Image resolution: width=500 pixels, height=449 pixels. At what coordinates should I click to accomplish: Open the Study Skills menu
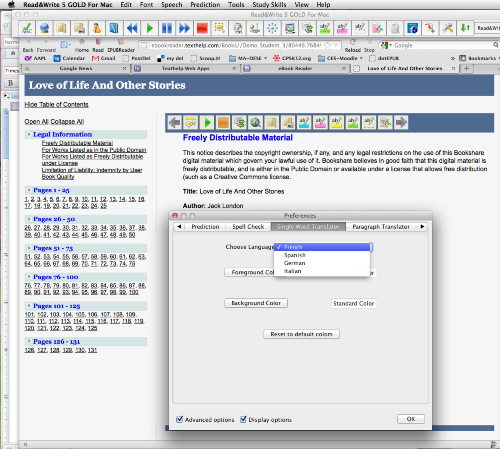(269, 5)
